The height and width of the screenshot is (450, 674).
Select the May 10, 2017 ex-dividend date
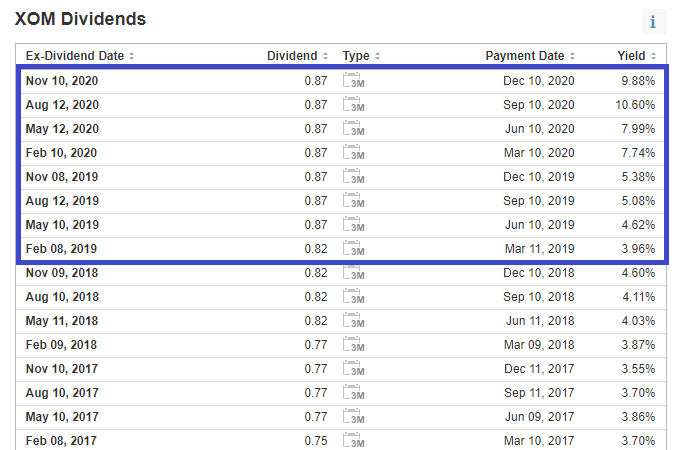[x=62, y=418]
